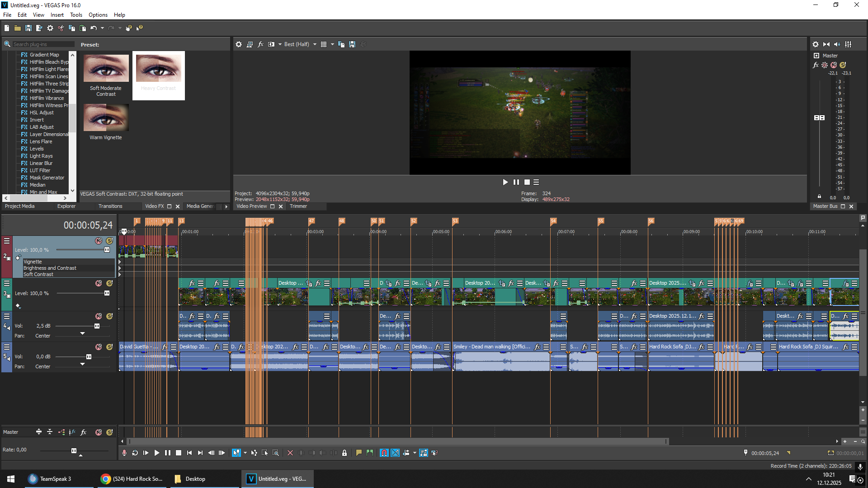Screen dimensions: 868x488
Task: Save the project with the toolbar icon
Action: click(28, 28)
